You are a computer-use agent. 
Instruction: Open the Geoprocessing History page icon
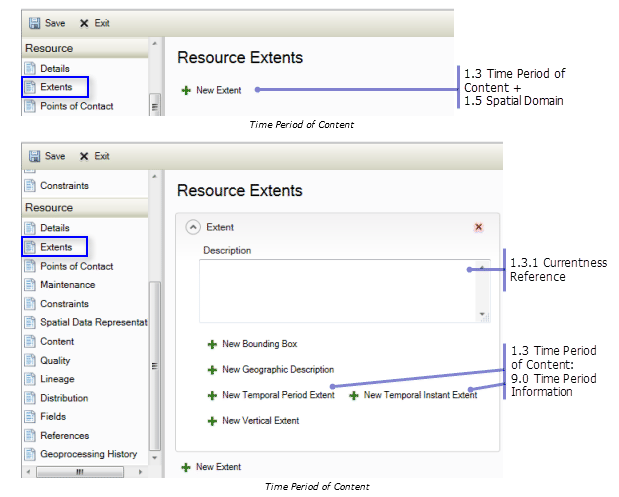point(30,454)
